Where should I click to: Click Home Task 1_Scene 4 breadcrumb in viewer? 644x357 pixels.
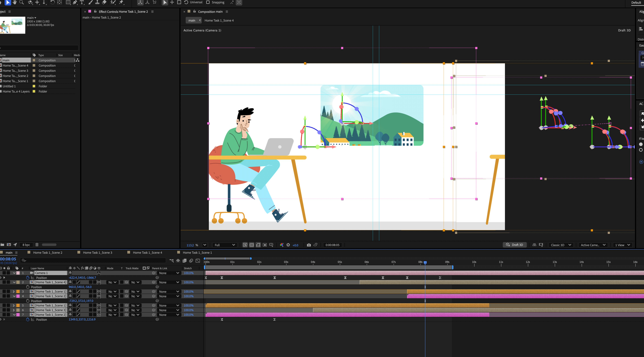pyautogui.click(x=219, y=20)
